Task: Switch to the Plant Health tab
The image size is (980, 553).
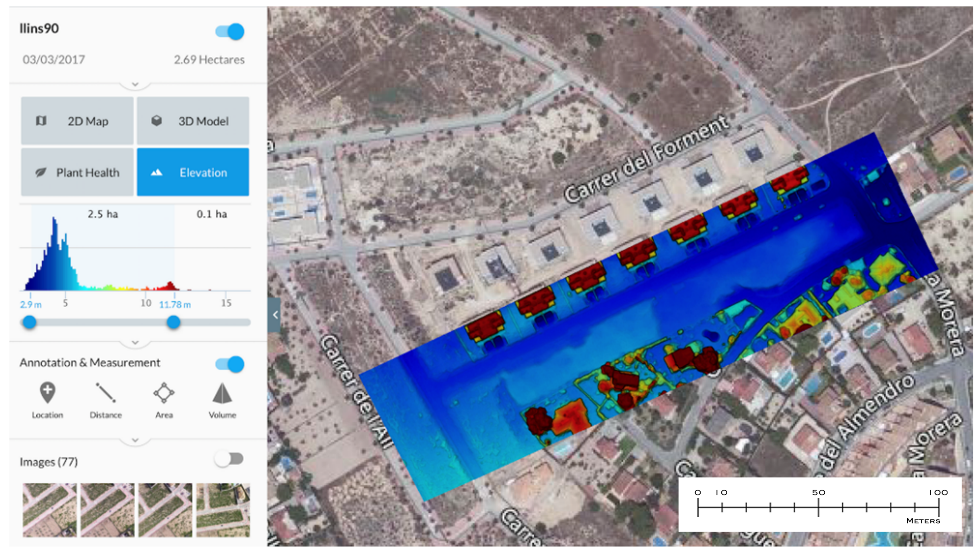Action: point(77,172)
